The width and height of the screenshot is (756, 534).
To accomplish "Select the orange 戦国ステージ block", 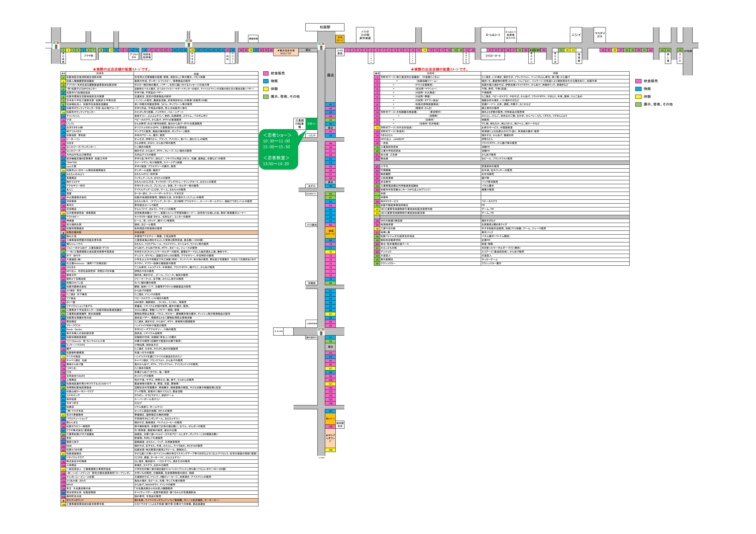I will coord(330,232).
